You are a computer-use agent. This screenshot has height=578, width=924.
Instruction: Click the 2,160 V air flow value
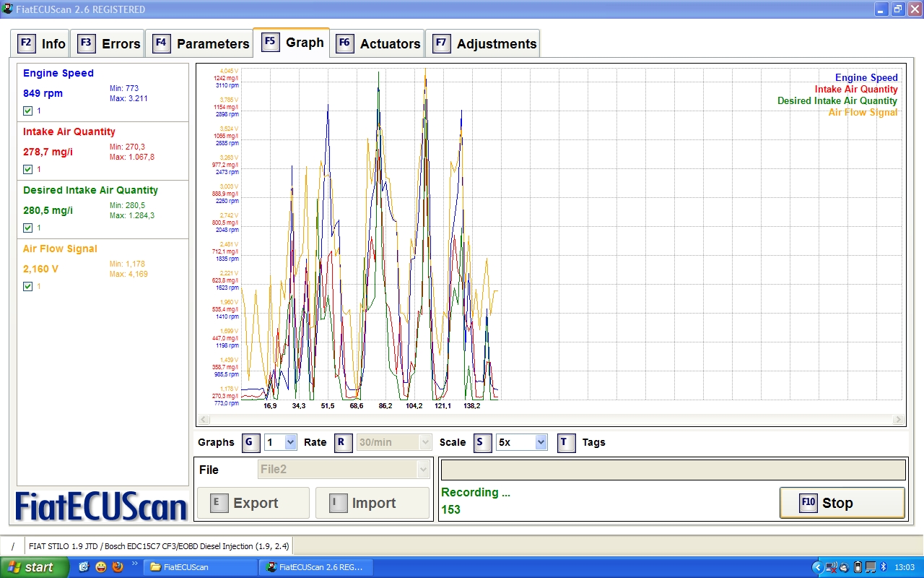click(40, 269)
